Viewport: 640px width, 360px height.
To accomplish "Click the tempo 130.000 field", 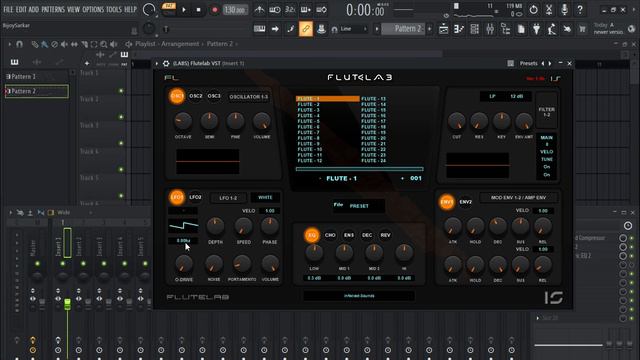I will coord(235,9).
